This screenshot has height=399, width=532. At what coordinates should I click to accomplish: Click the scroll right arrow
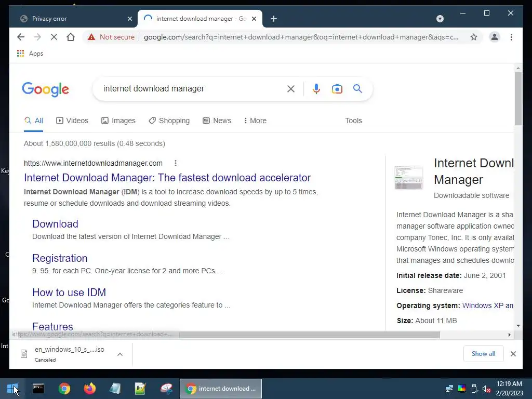[509, 335]
